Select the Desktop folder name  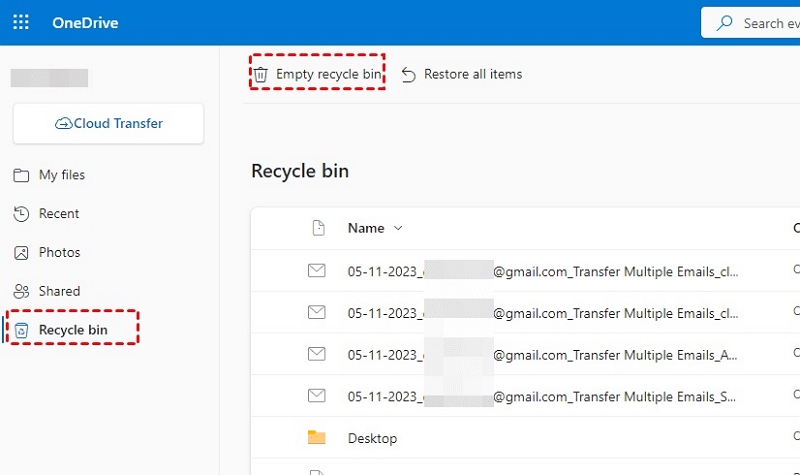[372, 438]
